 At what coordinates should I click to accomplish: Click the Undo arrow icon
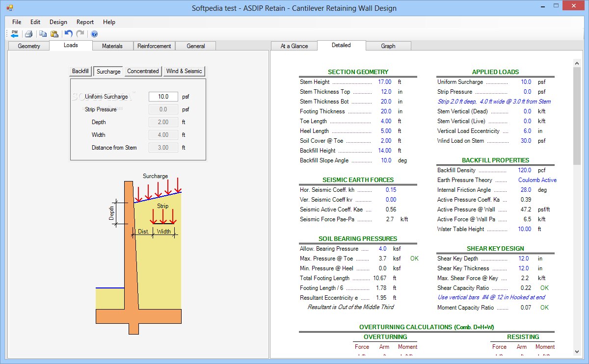coord(69,34)
